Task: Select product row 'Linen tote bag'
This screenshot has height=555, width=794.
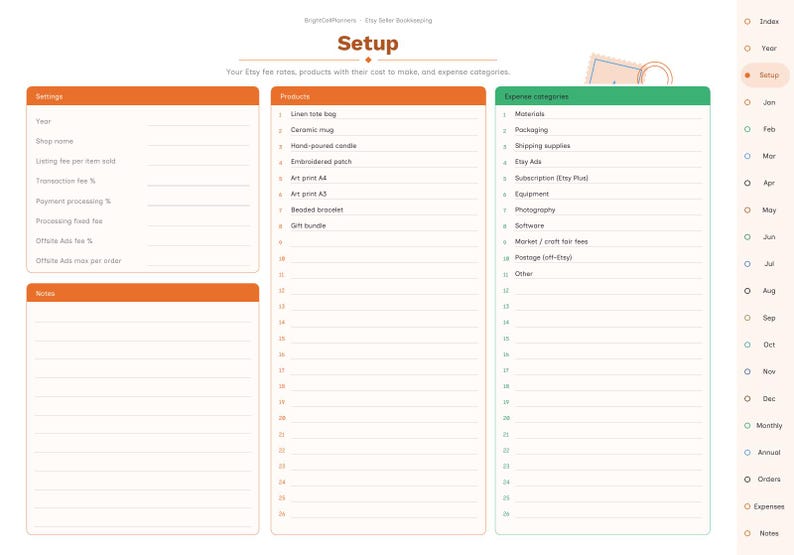Action: click(378, 114)
